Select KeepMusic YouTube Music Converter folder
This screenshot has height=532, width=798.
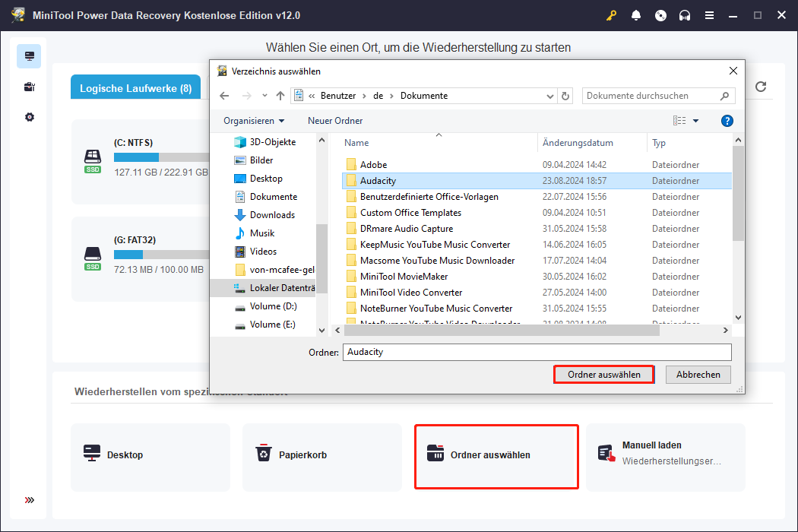(x=537, y=245)
